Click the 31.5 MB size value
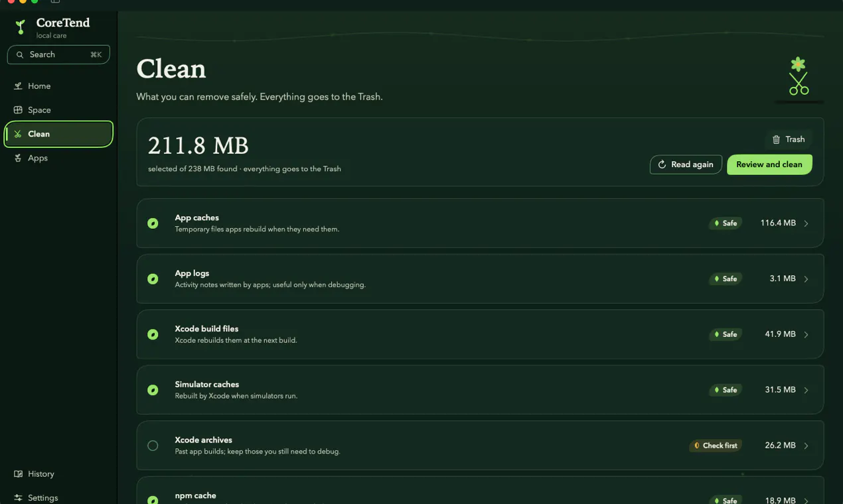This screenshot has height=504, width=843. point(780,390)
